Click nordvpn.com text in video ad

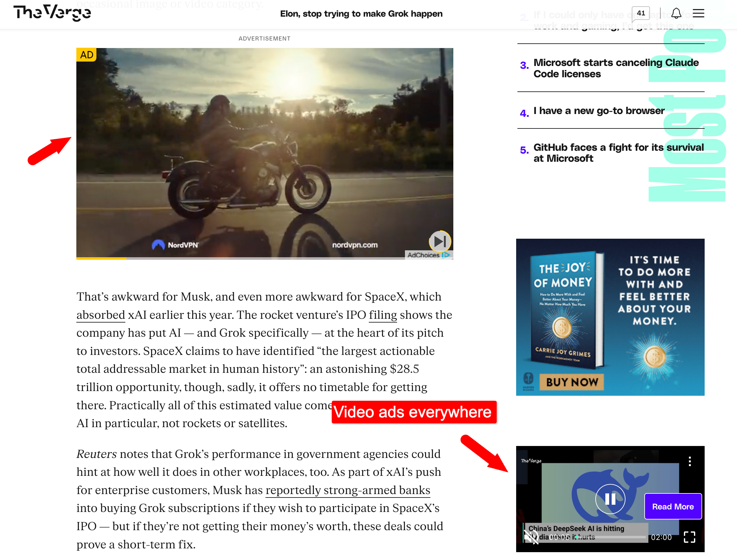click(355, 245)
